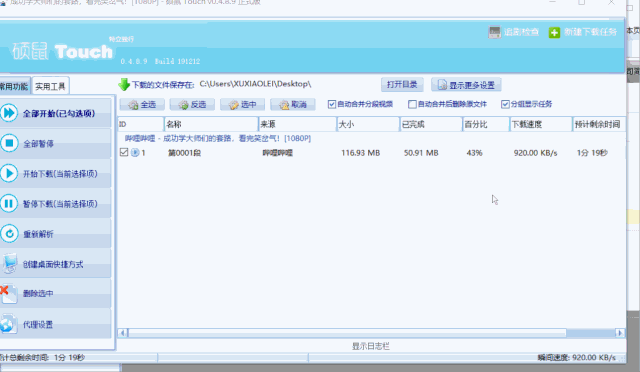This screenshot has height=372, width=640.
Task: Select 暂停下载(当前选择项) in the sidebar
Action: [56, 203]
